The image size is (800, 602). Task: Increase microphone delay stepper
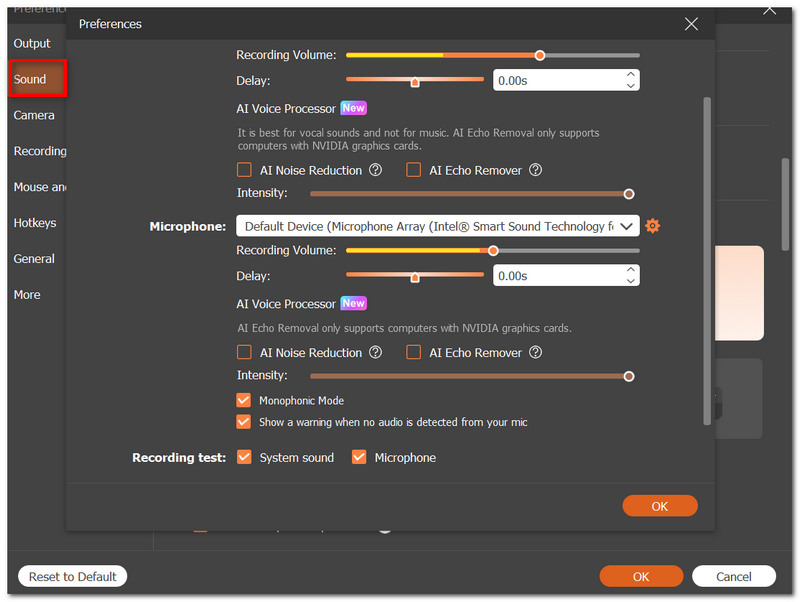[631, 269]
